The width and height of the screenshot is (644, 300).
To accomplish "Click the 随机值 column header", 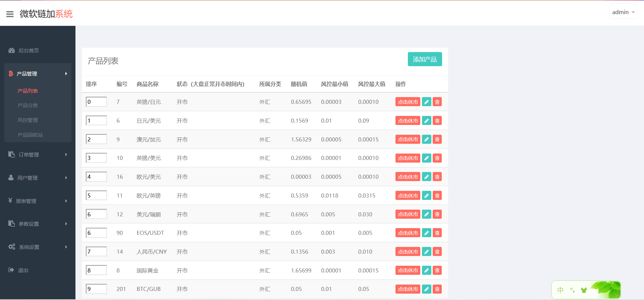I will [299, 84].
